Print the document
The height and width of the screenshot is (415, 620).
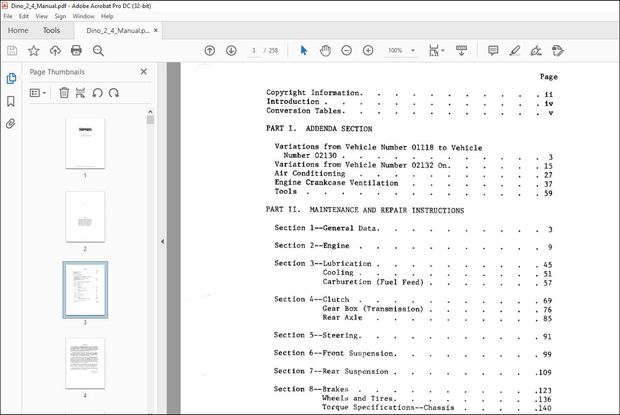pos(76,51)
